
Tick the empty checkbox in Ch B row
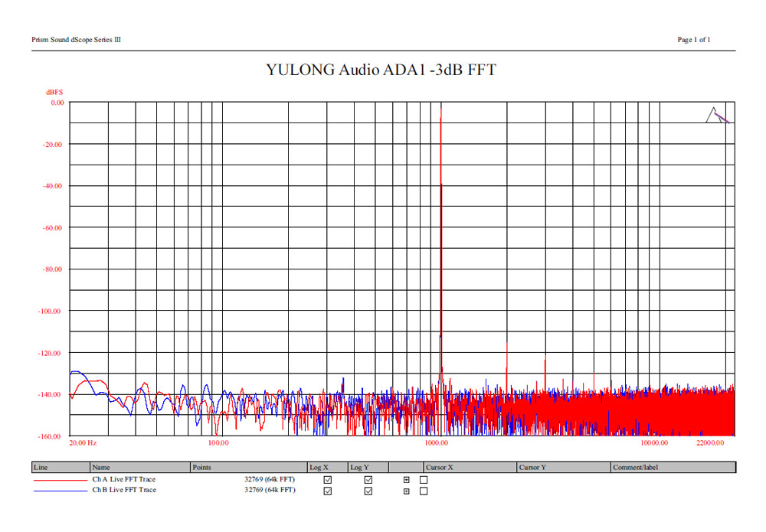tap(424, 491)
